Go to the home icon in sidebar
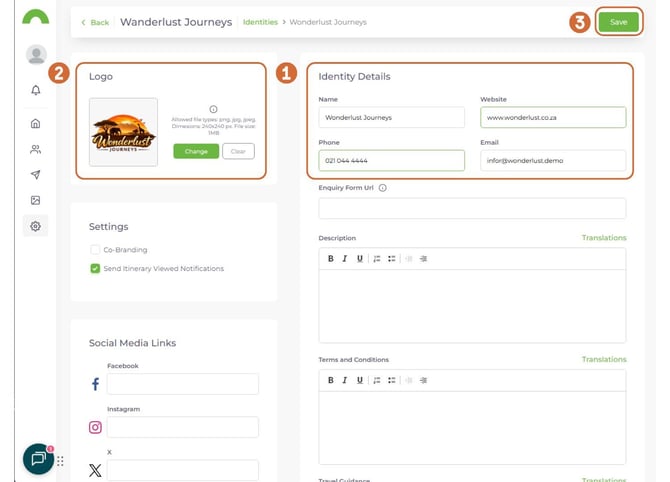This screenshot has width=670, height=482. 36,124
